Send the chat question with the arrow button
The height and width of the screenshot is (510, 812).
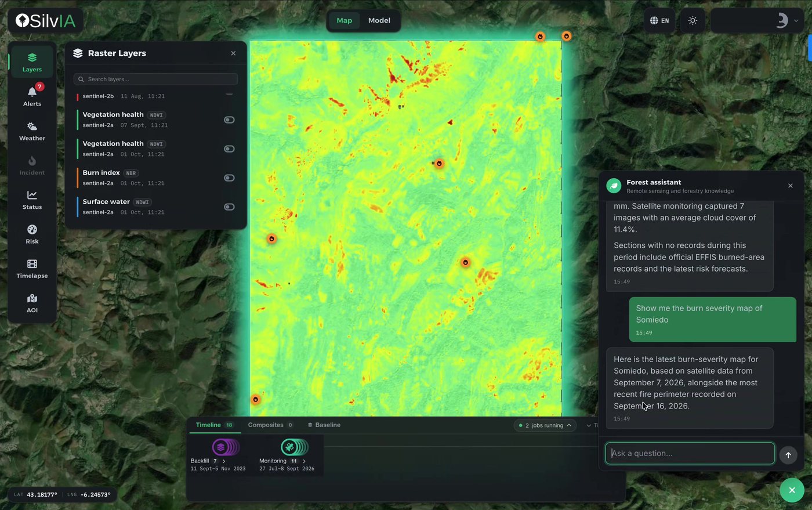coord(788,455)
